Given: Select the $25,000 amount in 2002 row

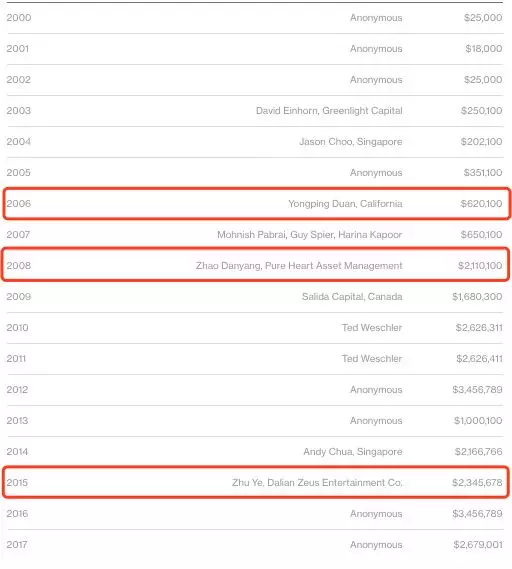Looking at the screenshot, I should pyautogui.click(x=483, y=79).
